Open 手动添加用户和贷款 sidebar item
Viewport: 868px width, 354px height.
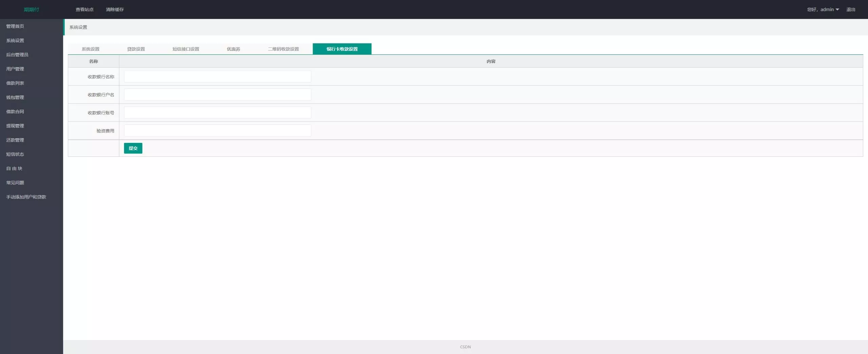(26, 197)
